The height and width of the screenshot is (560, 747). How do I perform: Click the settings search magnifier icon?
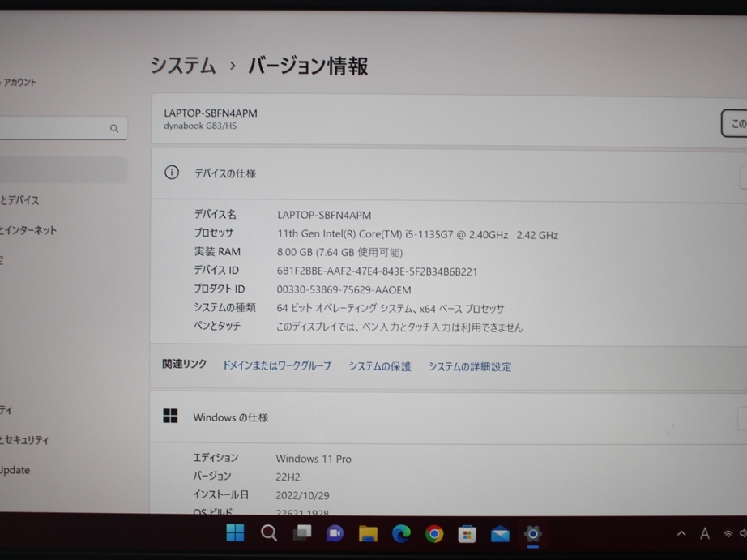[114, 128]
